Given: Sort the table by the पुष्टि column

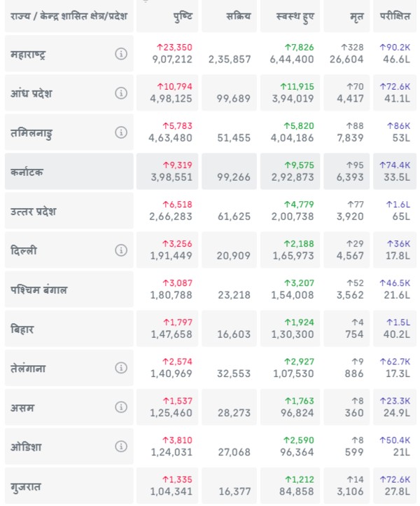Looking at the screenshot, I should 183,15.
